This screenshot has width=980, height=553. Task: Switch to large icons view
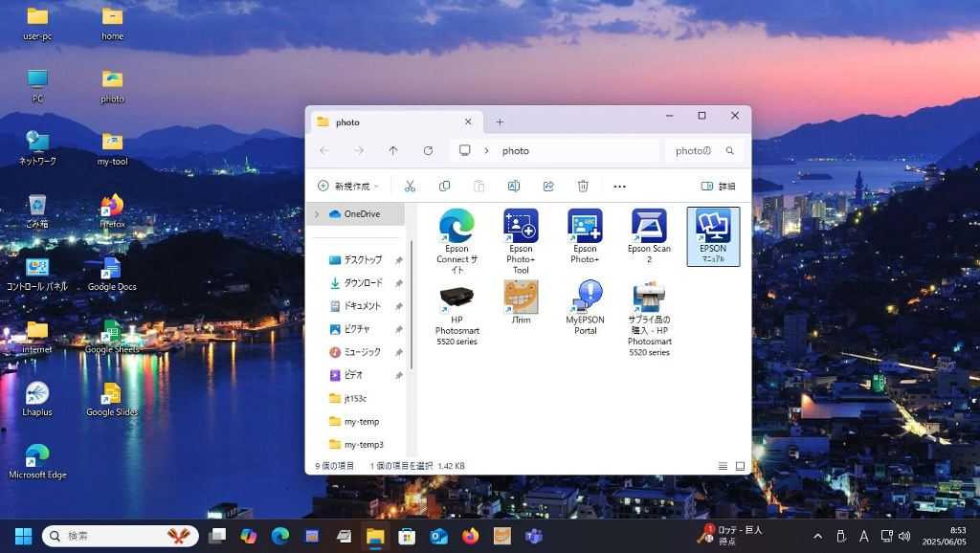(x=740, y=466)
